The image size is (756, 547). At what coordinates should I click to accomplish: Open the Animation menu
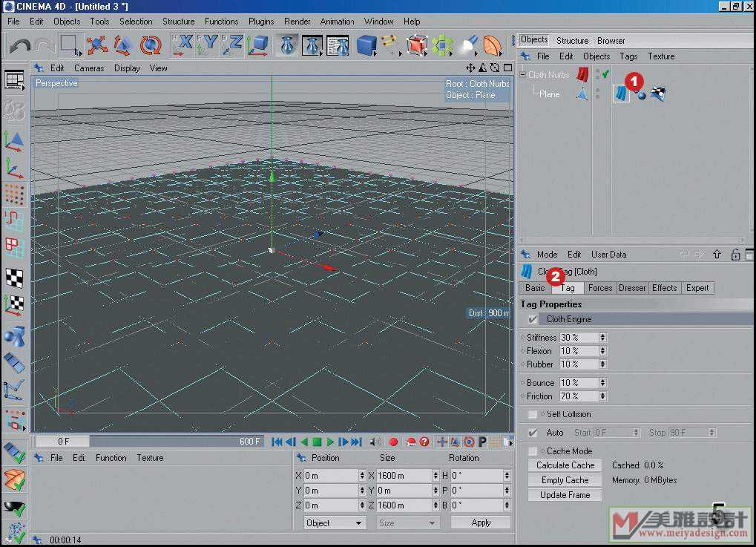(x=337, y=22)
